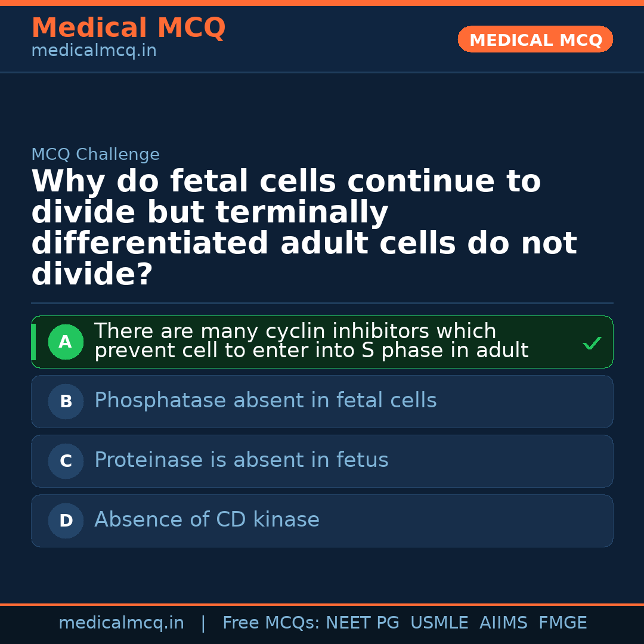
Task: Choose the letter C circle badge
Action: 66,462
